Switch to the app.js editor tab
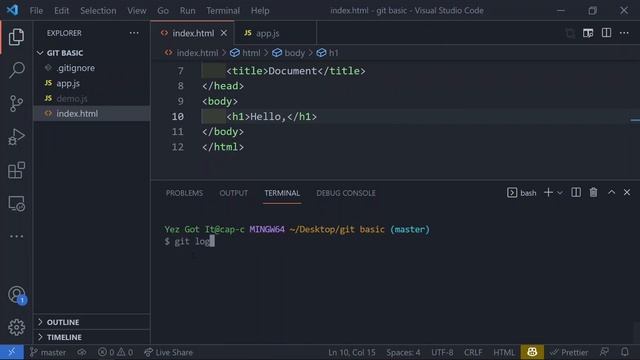This screenshot has height=360, width=640. click(x=276, y=33)
